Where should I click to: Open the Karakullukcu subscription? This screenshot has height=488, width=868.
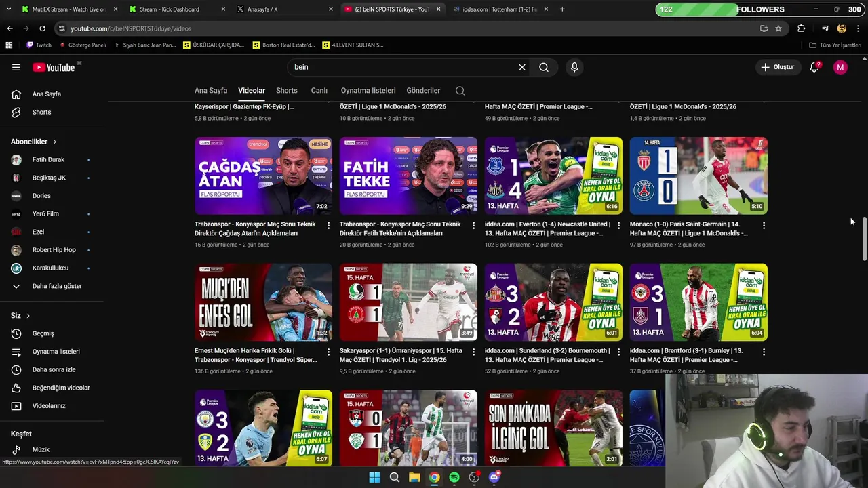click(x=52, y=268)
